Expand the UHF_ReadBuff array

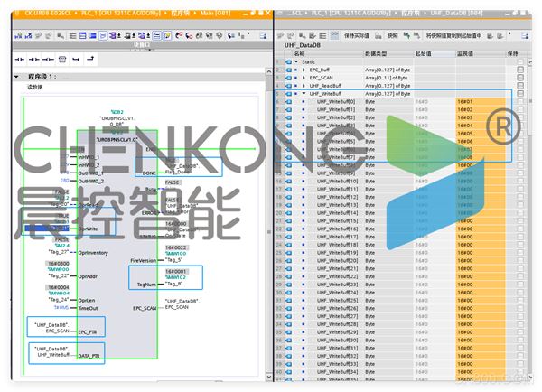coord(304,86)
